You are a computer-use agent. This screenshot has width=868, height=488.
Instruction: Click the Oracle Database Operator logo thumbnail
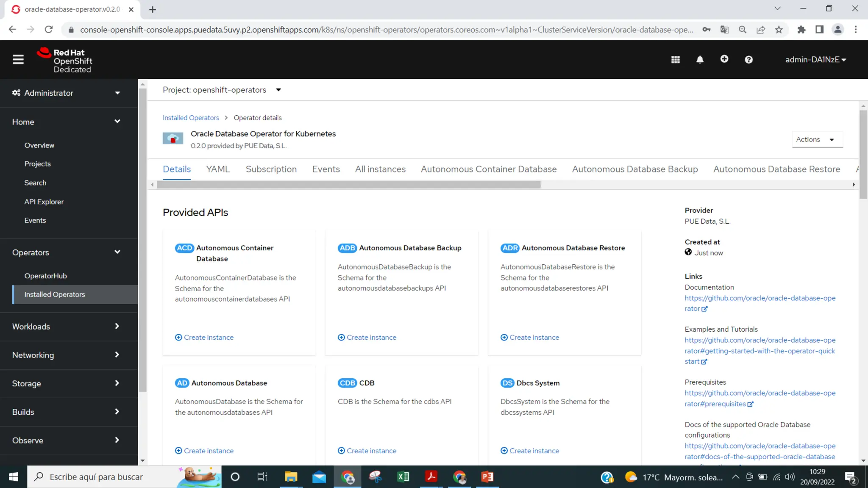tap(173, 139)
